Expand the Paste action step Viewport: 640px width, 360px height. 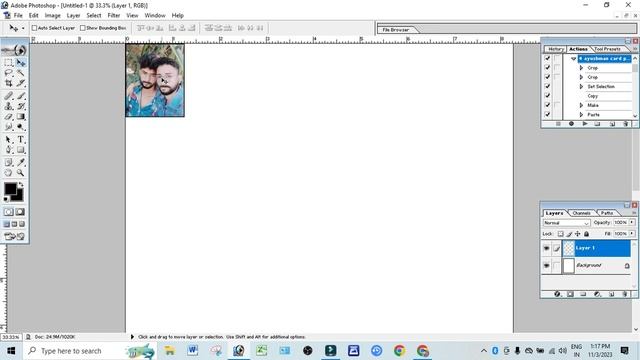pos(581,115)
